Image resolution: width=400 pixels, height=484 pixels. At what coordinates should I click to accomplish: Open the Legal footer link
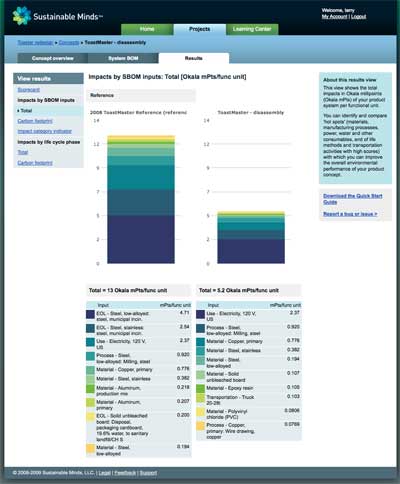coord(105,473)
